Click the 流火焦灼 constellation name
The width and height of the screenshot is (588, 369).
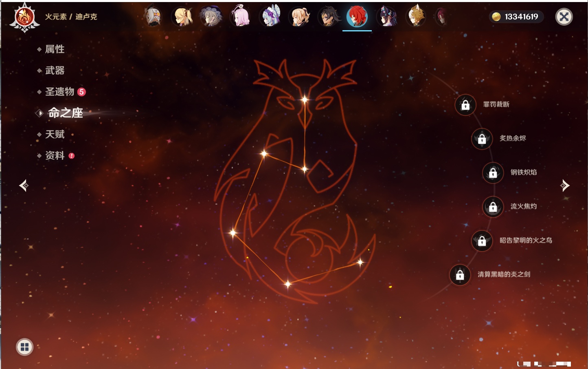point(524,206)
